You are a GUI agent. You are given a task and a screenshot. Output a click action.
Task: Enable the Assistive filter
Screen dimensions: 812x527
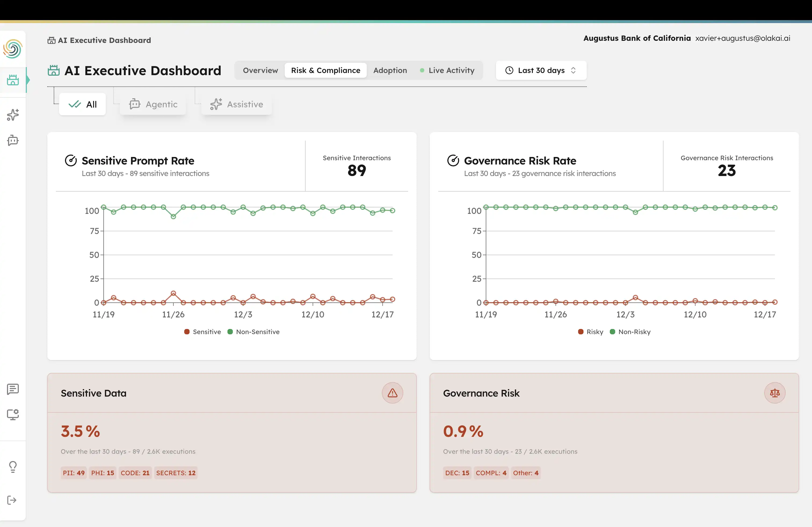(x=236, y=104)
